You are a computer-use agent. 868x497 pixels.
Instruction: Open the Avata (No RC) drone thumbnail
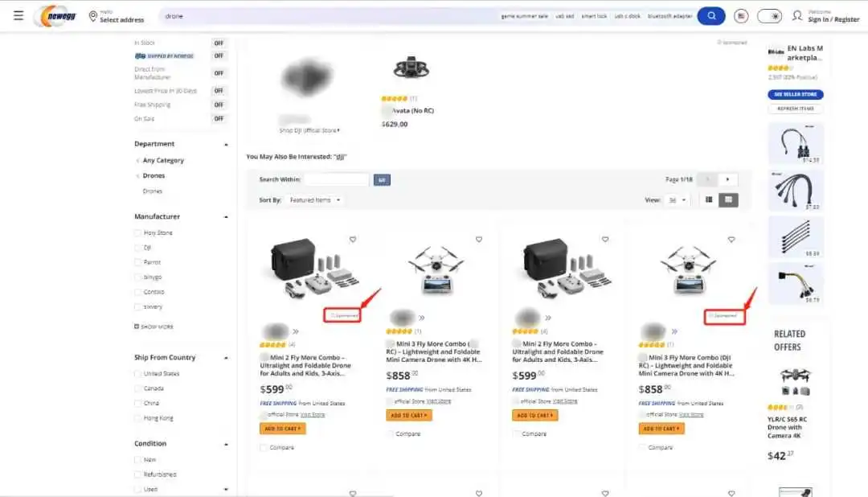click(x=411, y=68)
